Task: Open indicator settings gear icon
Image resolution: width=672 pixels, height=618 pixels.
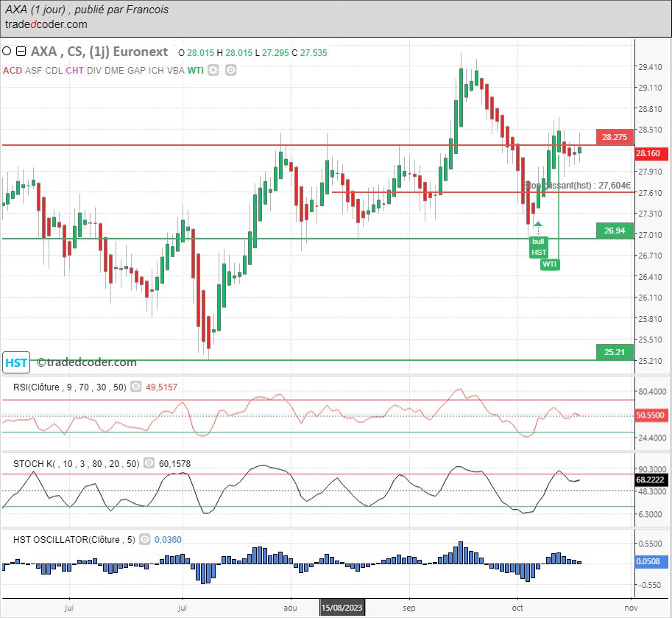Action: (x=213, y=70)
